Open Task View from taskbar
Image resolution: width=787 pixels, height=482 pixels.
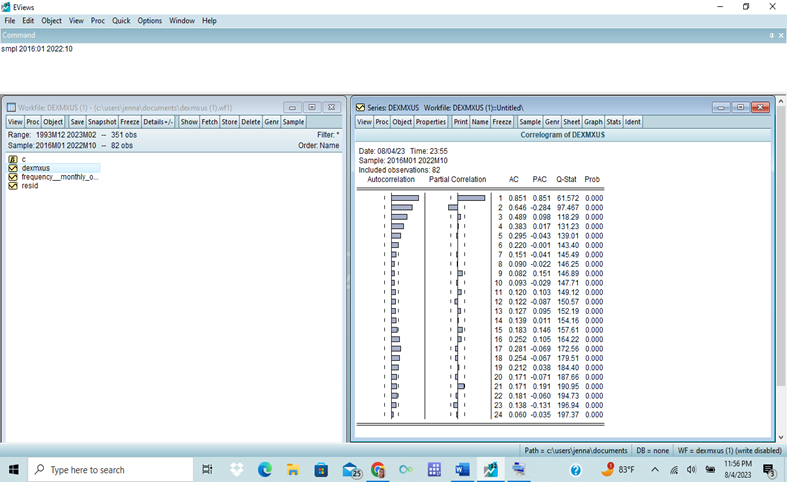[x=207, y=469]
